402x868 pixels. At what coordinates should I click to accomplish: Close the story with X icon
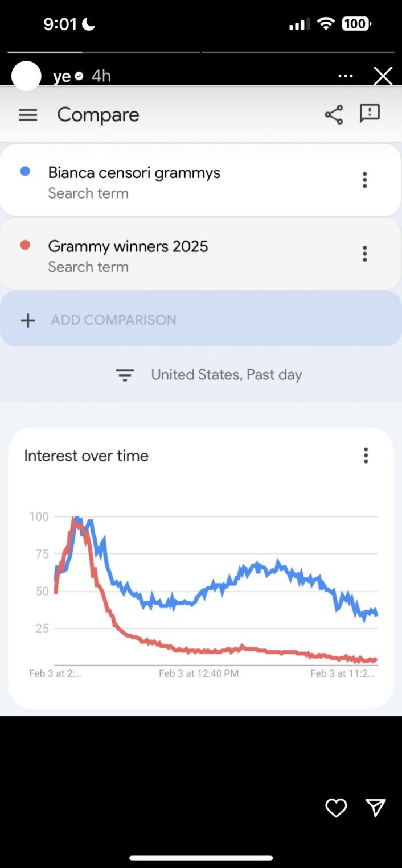tap(383, 76)
